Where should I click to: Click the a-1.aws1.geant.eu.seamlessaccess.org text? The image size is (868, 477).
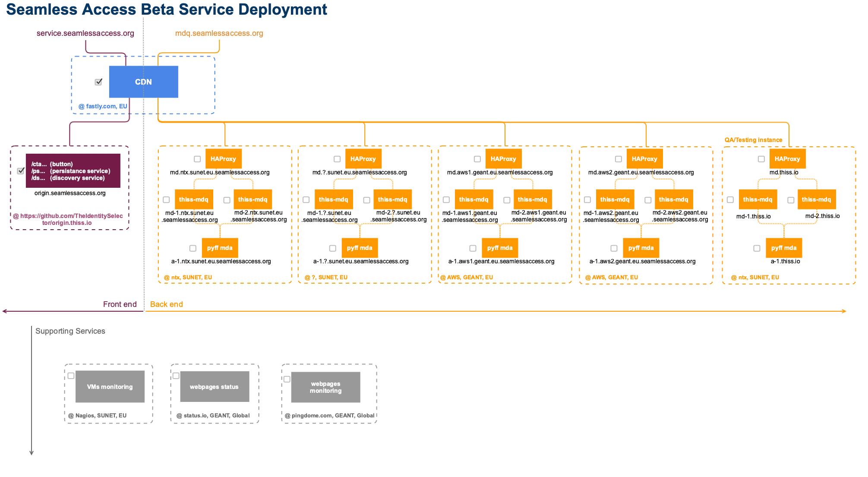pos(502,261)
